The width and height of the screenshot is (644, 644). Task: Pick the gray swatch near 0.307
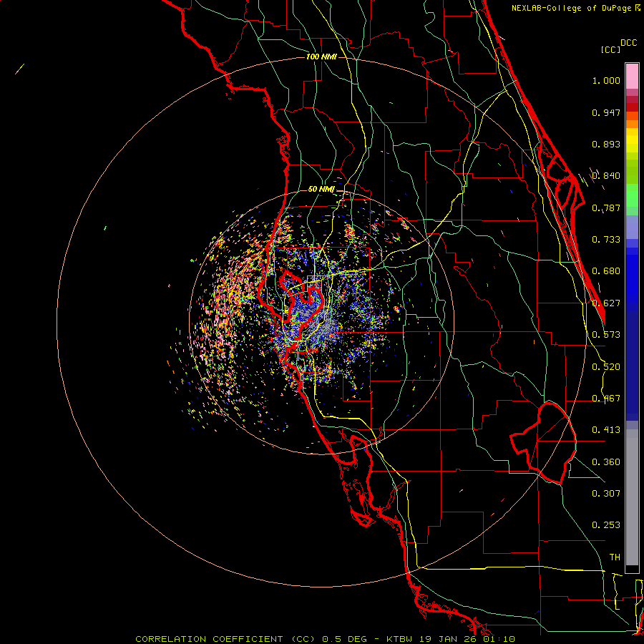tap(632, 497)
